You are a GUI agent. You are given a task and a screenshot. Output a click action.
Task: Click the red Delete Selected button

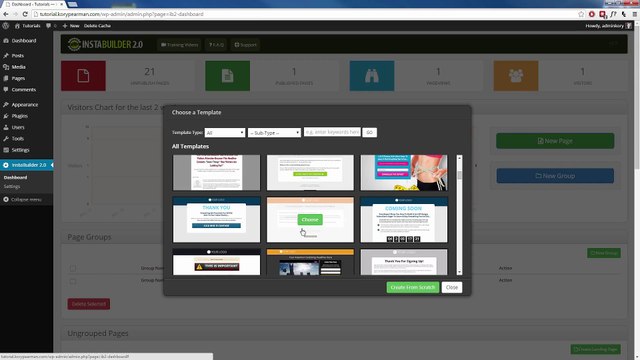89,304
